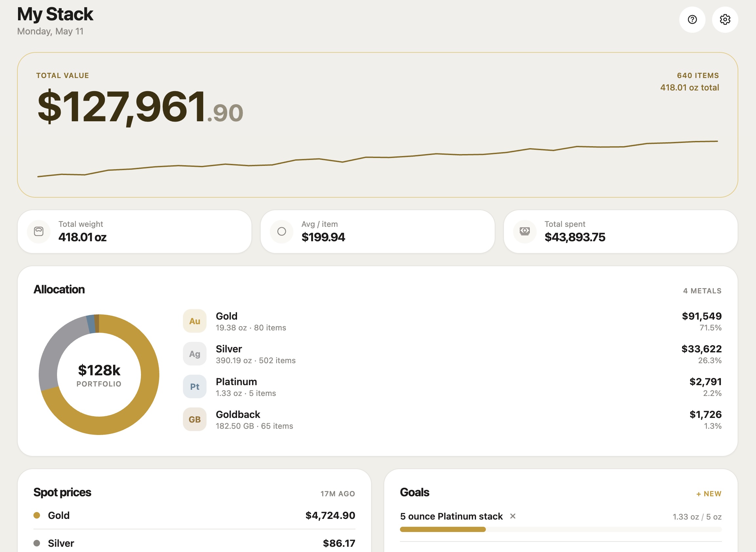Add a new goal with + NEW
Image resolution: width=756 pixels, height=552 pixels.
click(709, 494)
